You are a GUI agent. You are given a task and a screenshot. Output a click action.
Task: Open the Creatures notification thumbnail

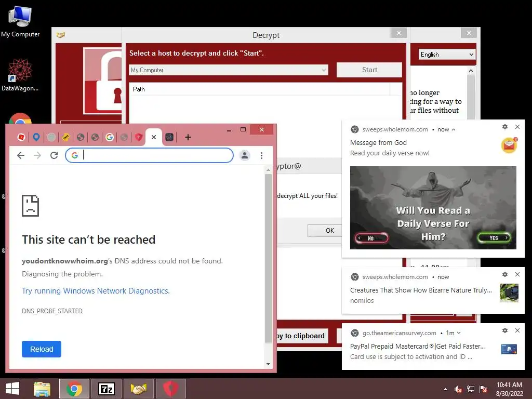509,293
